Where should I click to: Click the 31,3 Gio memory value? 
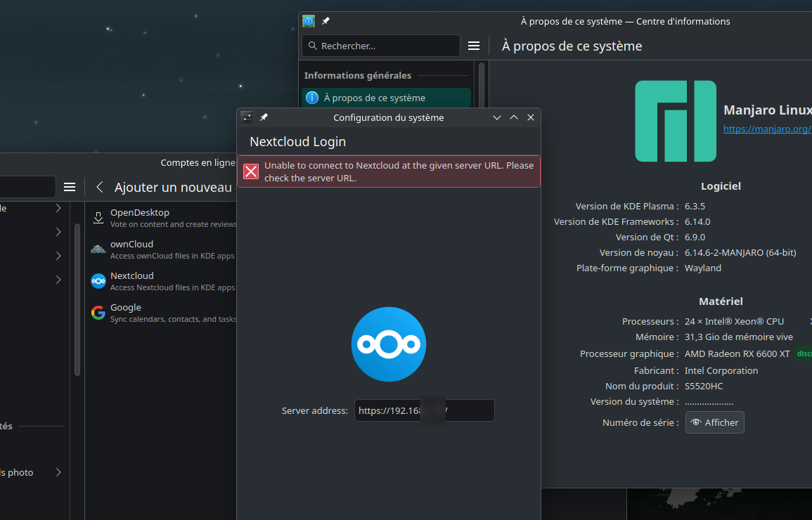pyautogui.click(x=738, y=337)
